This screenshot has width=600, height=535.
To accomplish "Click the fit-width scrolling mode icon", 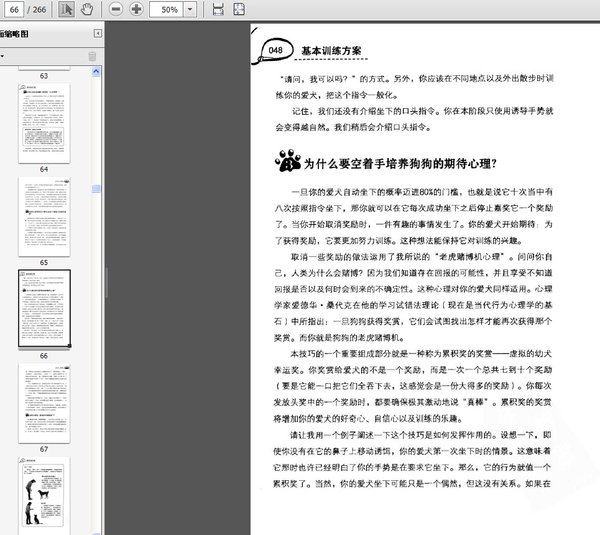I will (218, 9).
